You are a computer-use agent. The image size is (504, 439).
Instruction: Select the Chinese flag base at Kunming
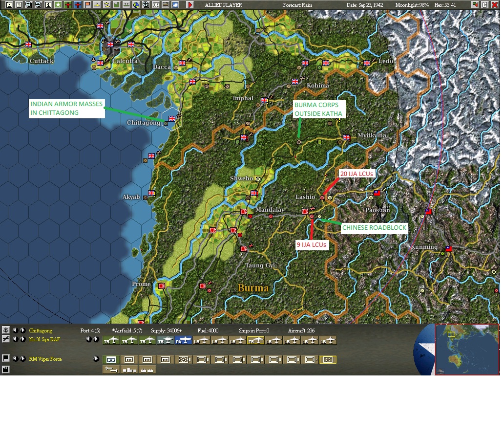click(449, 248)
